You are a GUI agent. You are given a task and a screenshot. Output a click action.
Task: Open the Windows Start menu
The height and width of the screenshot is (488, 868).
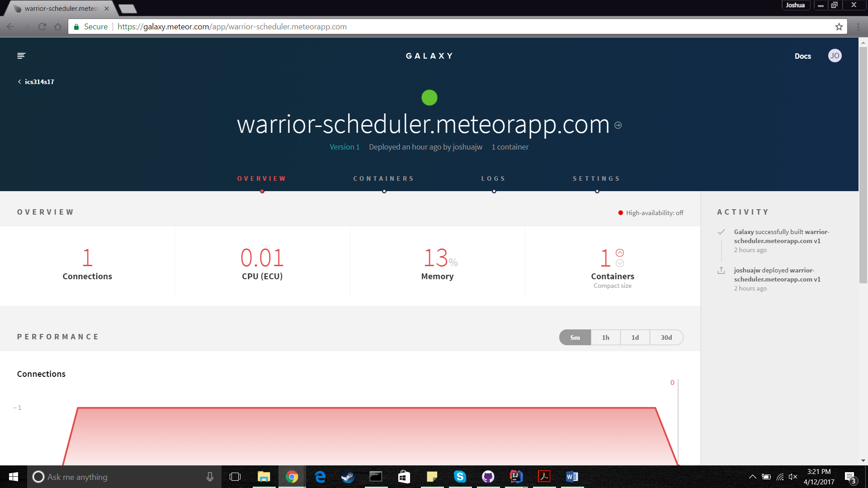pos(14,477)
